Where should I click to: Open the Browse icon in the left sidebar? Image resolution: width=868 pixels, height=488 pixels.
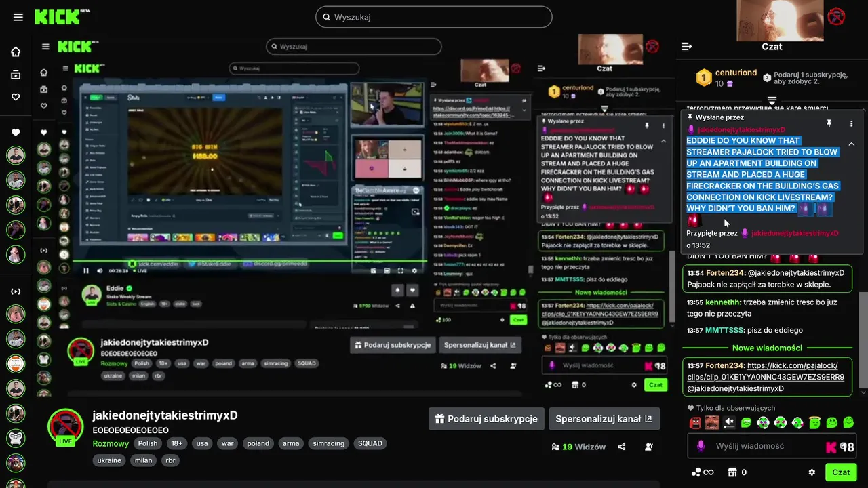click(x=16, y=75)
